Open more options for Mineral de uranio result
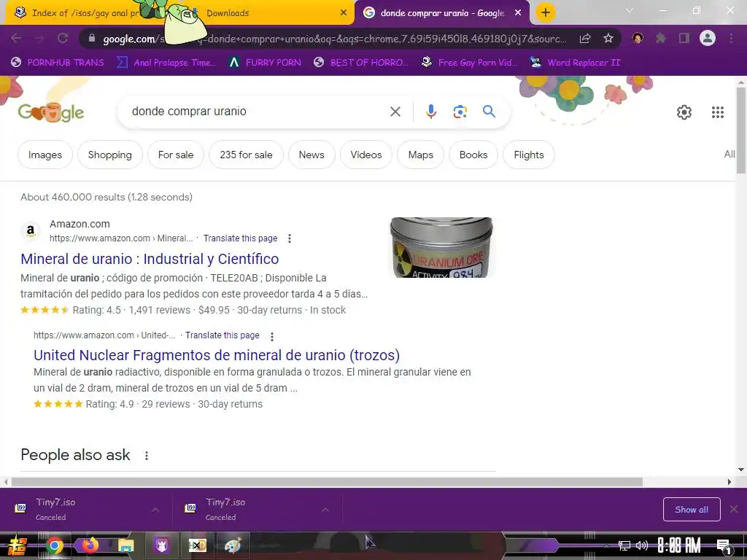747x560 pixels. [290, 238]
